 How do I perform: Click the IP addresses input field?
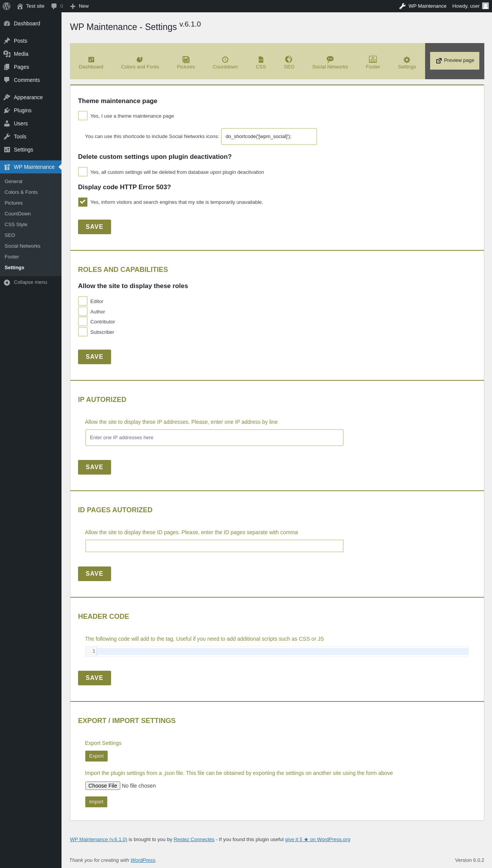pos(214,438)
